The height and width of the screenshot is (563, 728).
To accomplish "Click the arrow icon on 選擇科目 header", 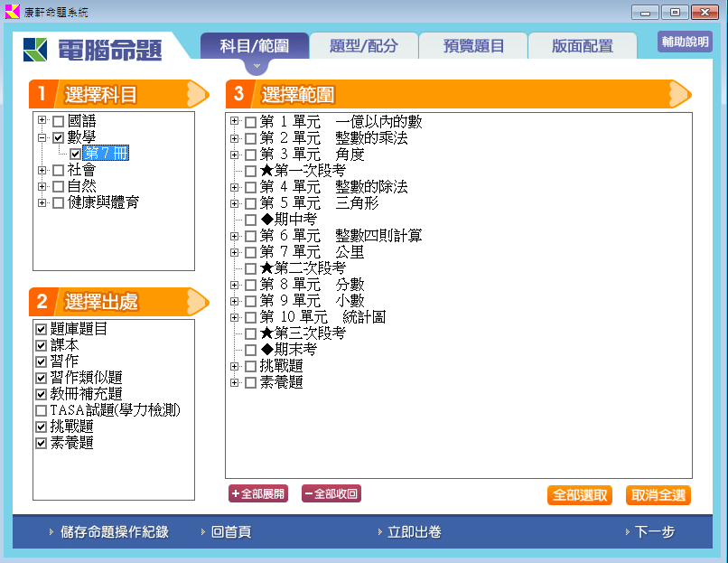I will click(197, 94).
